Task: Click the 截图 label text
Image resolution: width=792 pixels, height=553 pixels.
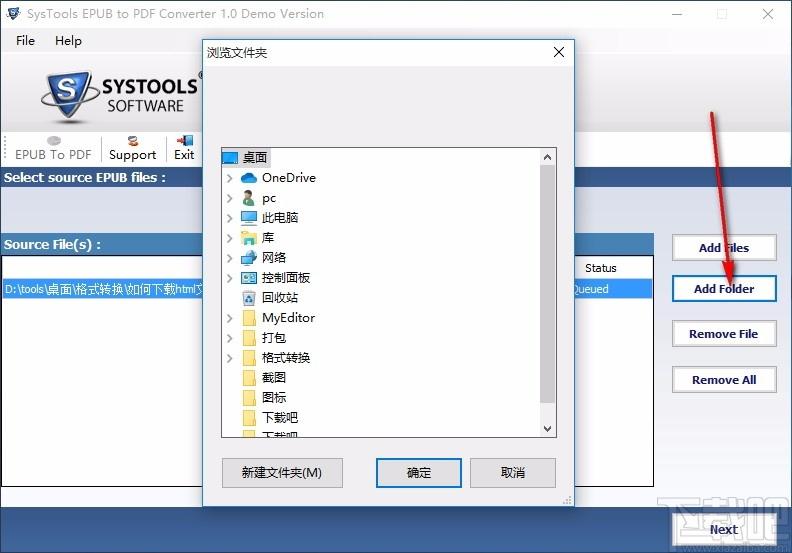Action: 274,378
